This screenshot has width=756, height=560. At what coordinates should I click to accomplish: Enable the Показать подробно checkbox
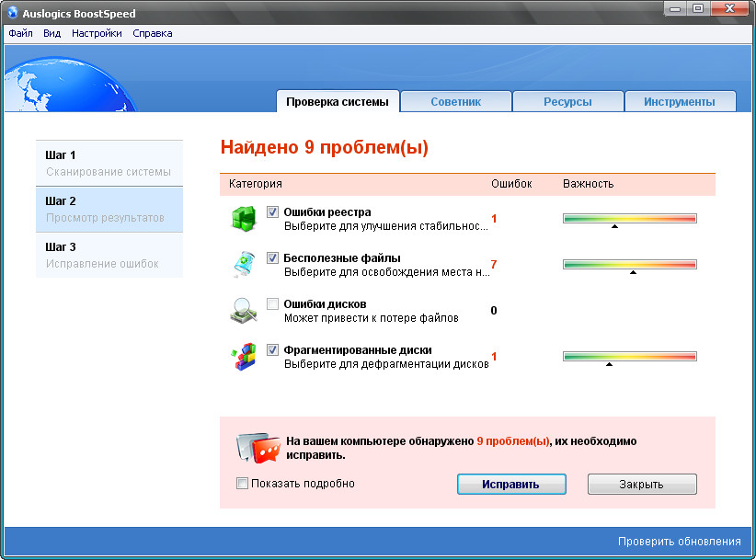(242, 483)
